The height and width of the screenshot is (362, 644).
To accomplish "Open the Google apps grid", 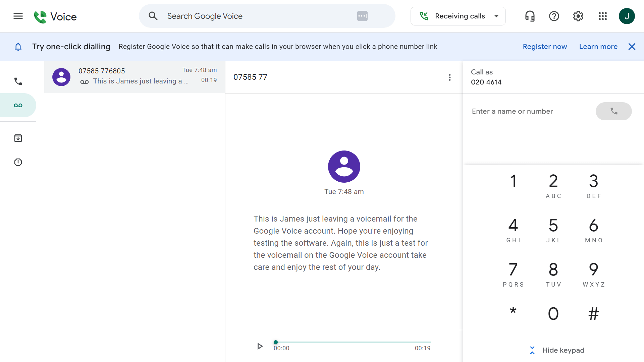I will coord(602,16).
